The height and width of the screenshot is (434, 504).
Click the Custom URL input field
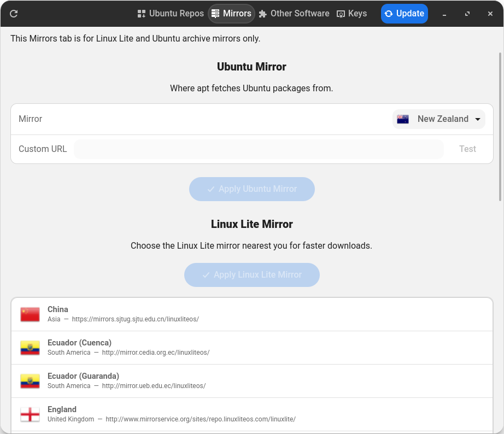[259, 149]
